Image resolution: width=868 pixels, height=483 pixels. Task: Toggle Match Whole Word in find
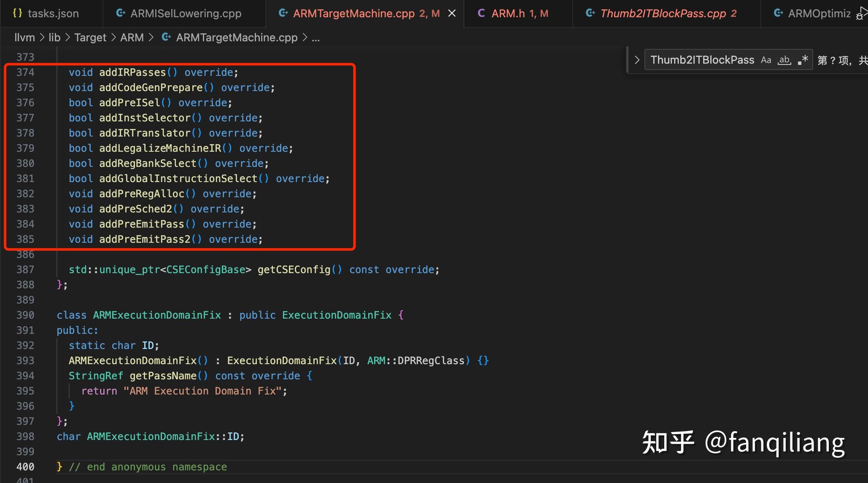tap(784, 60)
